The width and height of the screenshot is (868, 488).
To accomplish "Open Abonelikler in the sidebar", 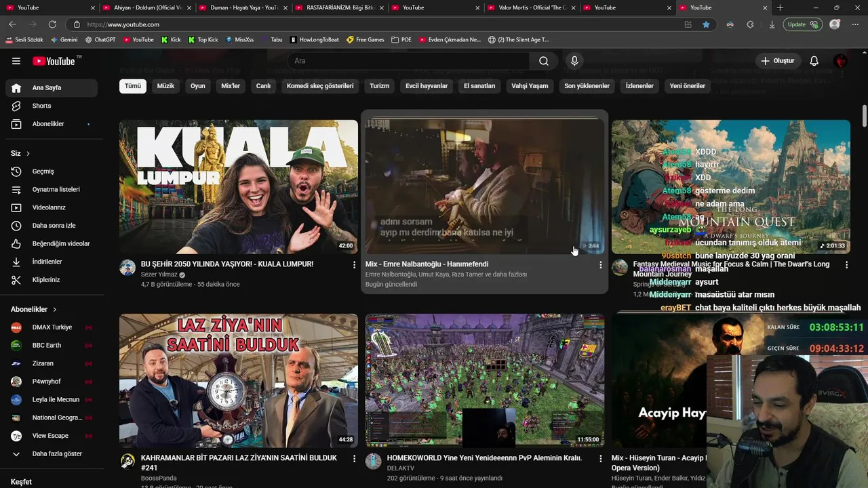I will (x=52, y=124).
